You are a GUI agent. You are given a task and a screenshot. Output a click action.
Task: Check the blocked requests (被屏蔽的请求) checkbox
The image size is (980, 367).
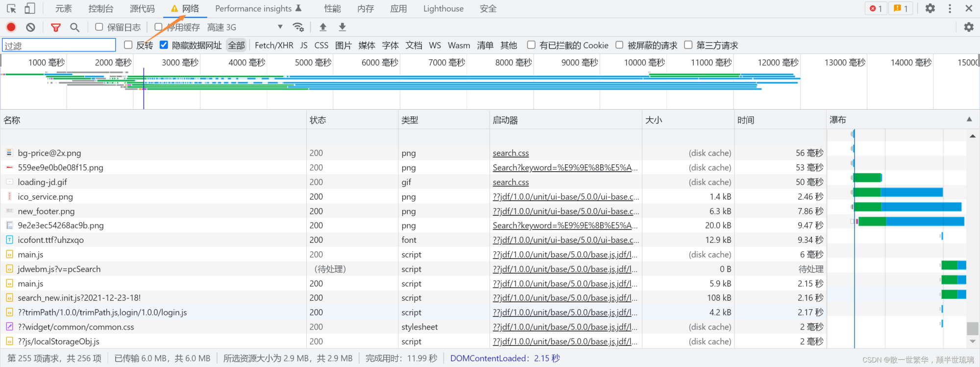(x=619, y=45)
